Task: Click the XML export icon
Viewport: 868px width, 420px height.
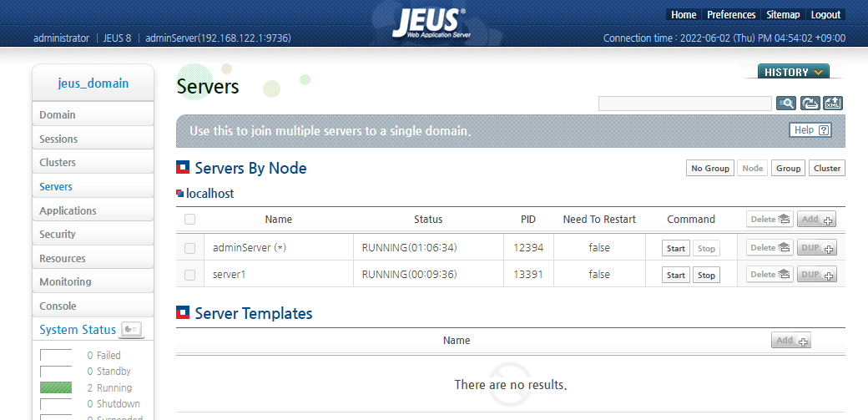Action: pos(833,103)
